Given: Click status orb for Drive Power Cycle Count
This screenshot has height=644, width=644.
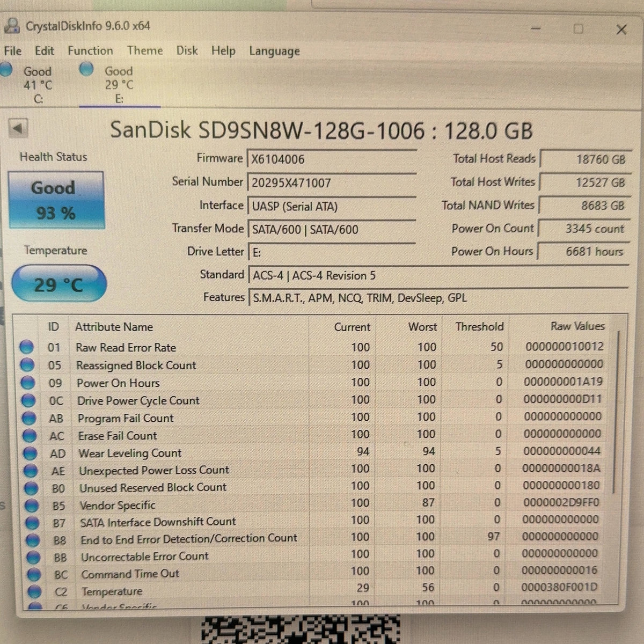Looking at the screenshot, I should pos(28,400).
